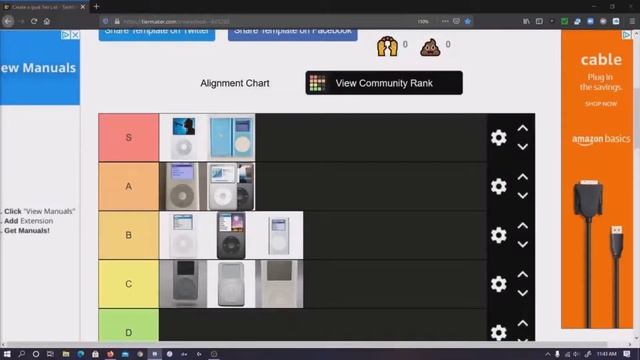Open settings gear for the C tier row

[x=498, y=284]
